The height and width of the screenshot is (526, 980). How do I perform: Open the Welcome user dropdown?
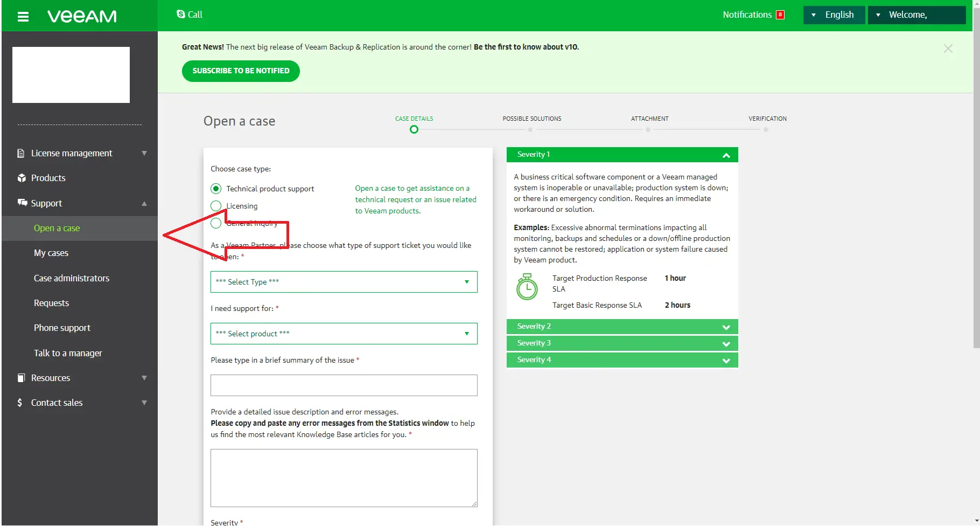tap(916, 15)
